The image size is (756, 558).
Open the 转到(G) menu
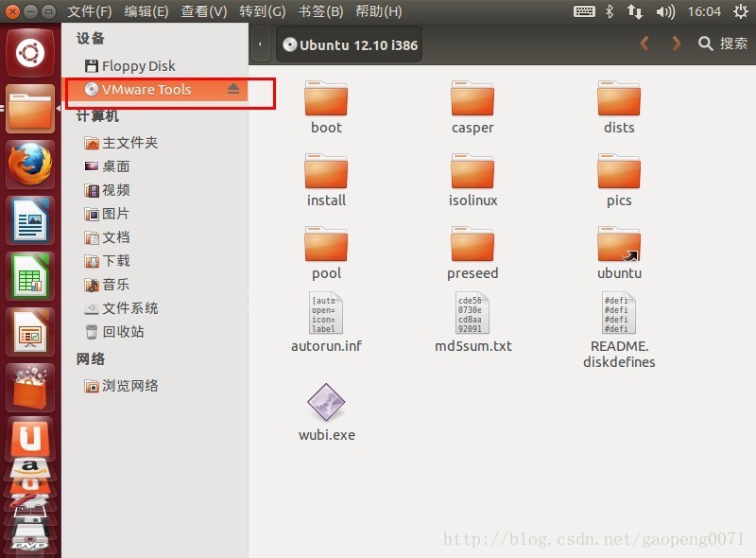click(x=263, y=11)
